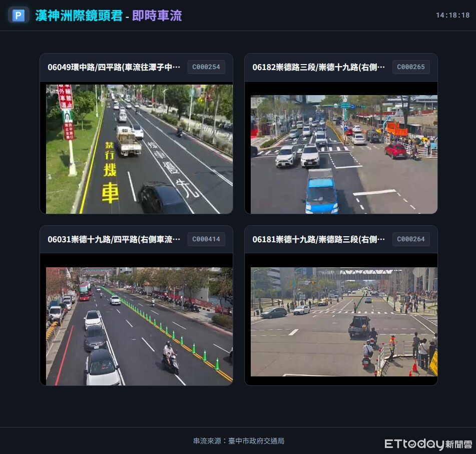Select the C000264 camera code badge
The image size is (476, 454).
point(411,239)
